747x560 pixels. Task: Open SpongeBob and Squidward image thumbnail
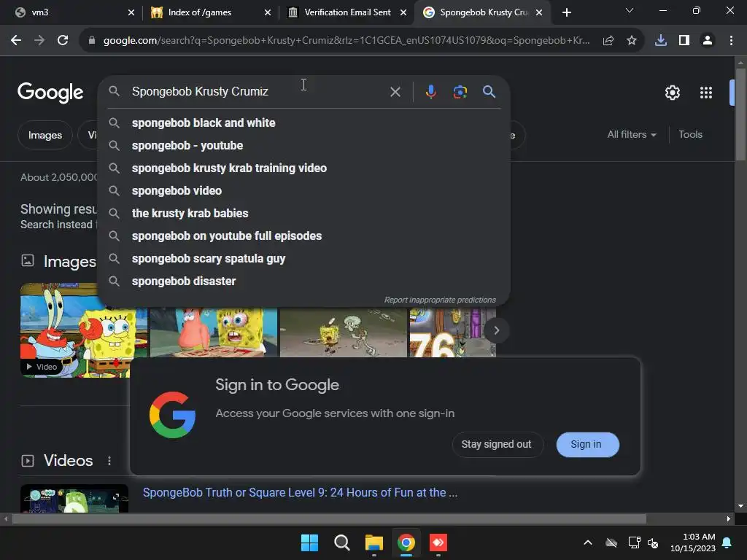click(x=344, y=332)
